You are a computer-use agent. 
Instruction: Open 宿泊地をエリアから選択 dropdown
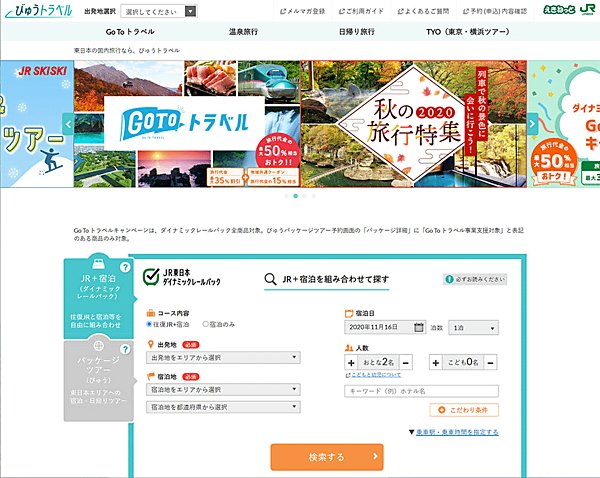(x=223, y=390)
